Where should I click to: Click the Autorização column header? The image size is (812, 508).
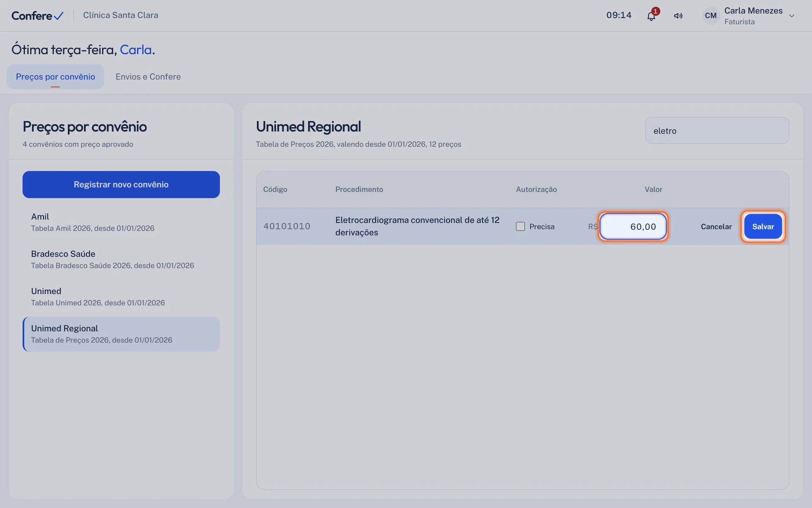[536, 189]
